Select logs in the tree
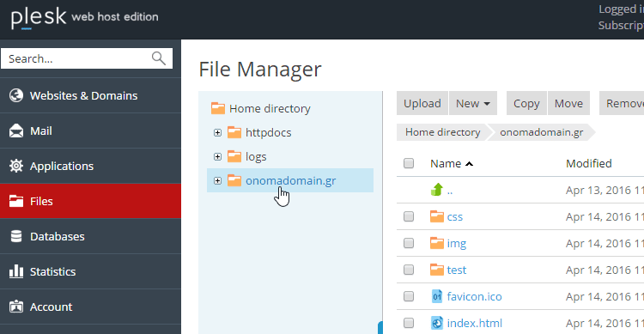 (x=256, y=157)
